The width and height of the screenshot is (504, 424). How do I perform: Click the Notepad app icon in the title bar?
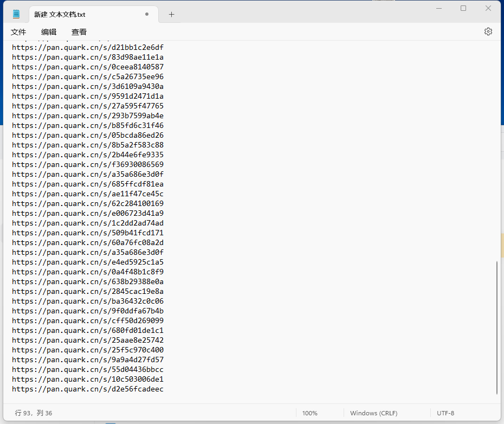click(x=16, y=14)
